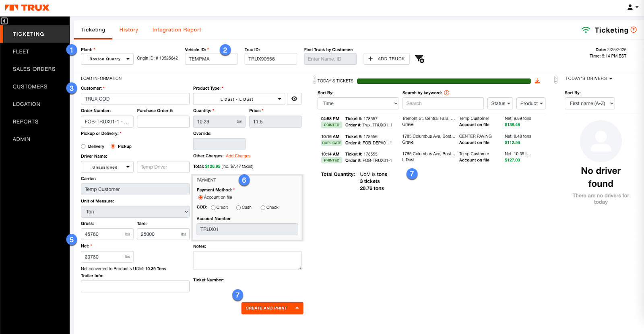Screen dimensions: 644x334
Task: Click the TRUX logo
Action: tap(27, 8)
